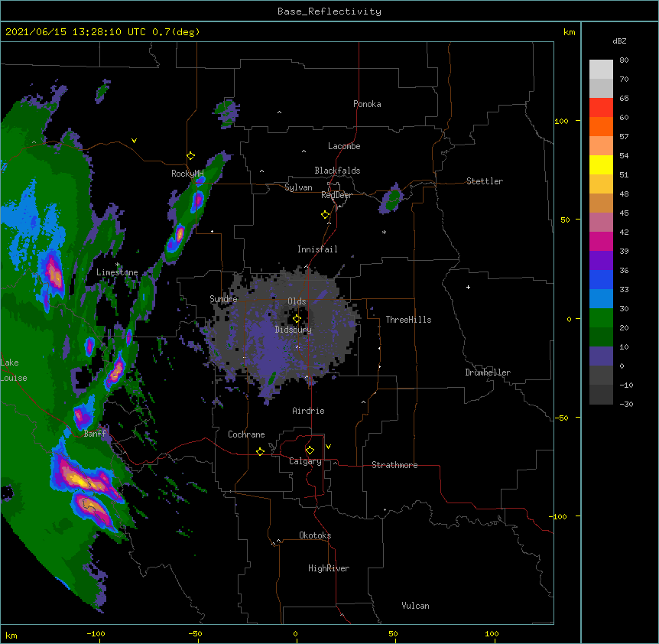Click the yellow station marker at Olds

coord(297,318)
